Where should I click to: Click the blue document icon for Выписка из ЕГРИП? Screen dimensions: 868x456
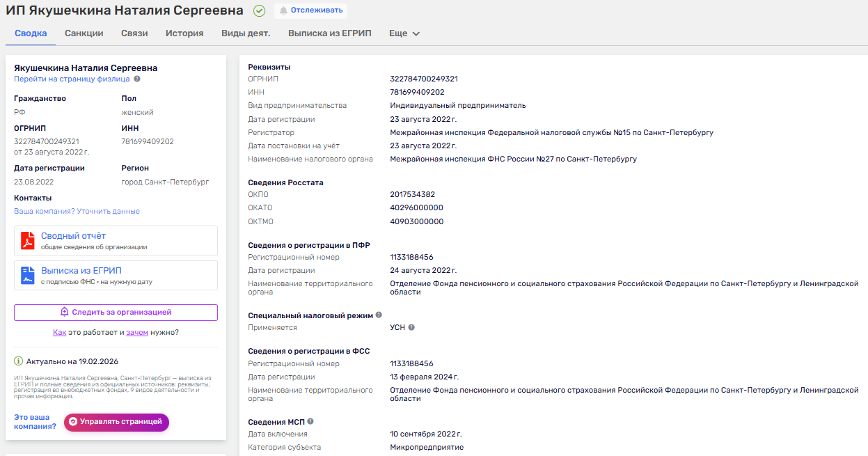coord(28,275)
